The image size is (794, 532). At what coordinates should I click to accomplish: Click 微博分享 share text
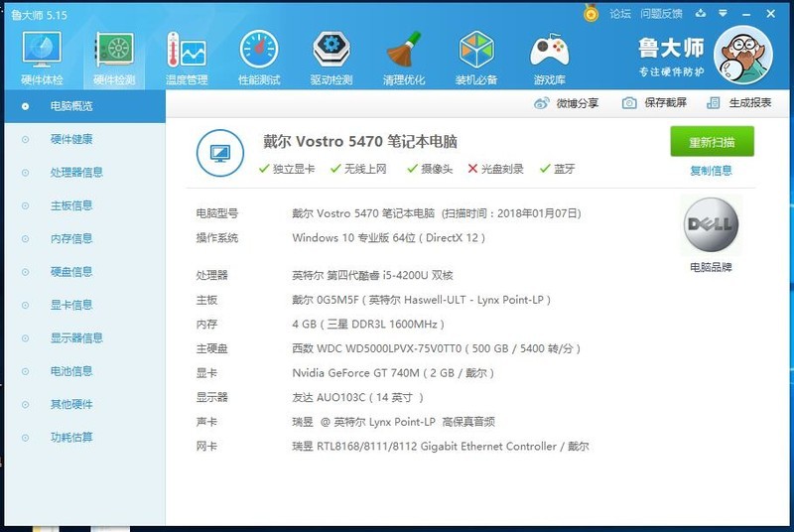(x=578, y=103)
